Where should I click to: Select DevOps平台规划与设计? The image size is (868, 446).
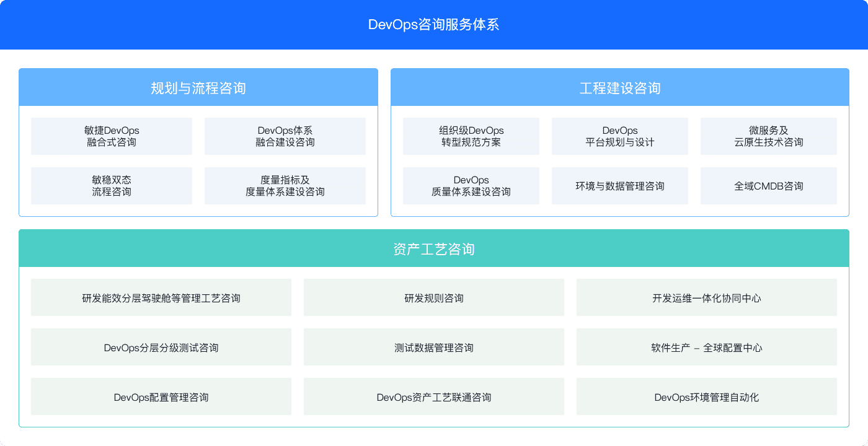[620, 136]
